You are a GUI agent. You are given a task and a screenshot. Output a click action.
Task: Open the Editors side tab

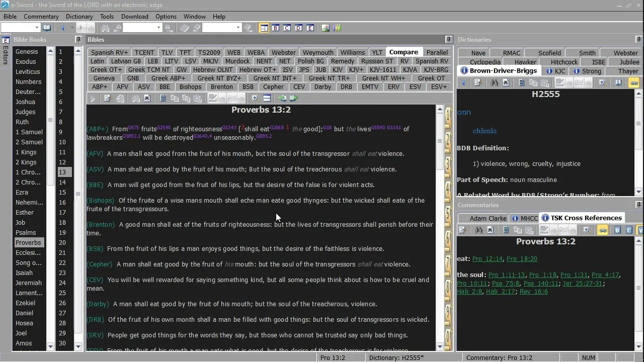[6, 52]
